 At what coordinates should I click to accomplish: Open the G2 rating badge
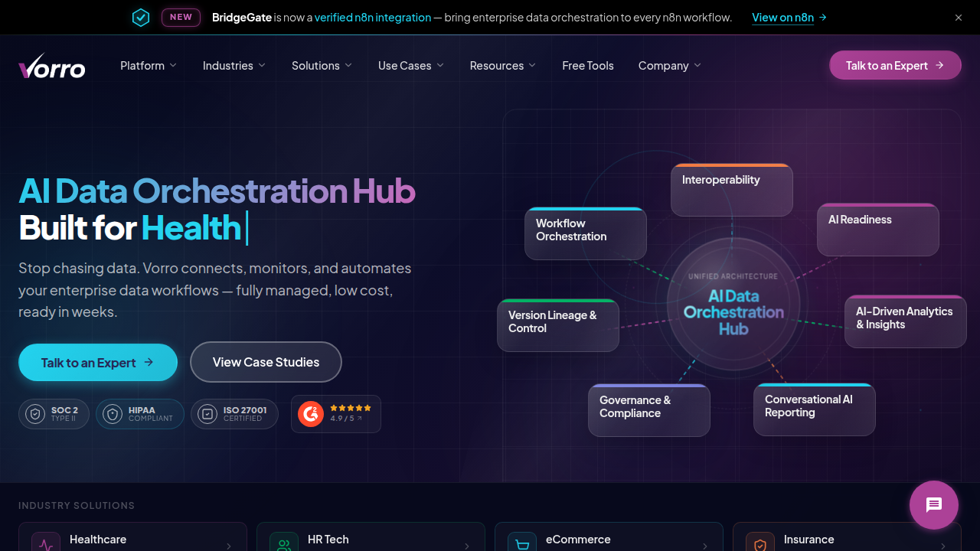336,414
